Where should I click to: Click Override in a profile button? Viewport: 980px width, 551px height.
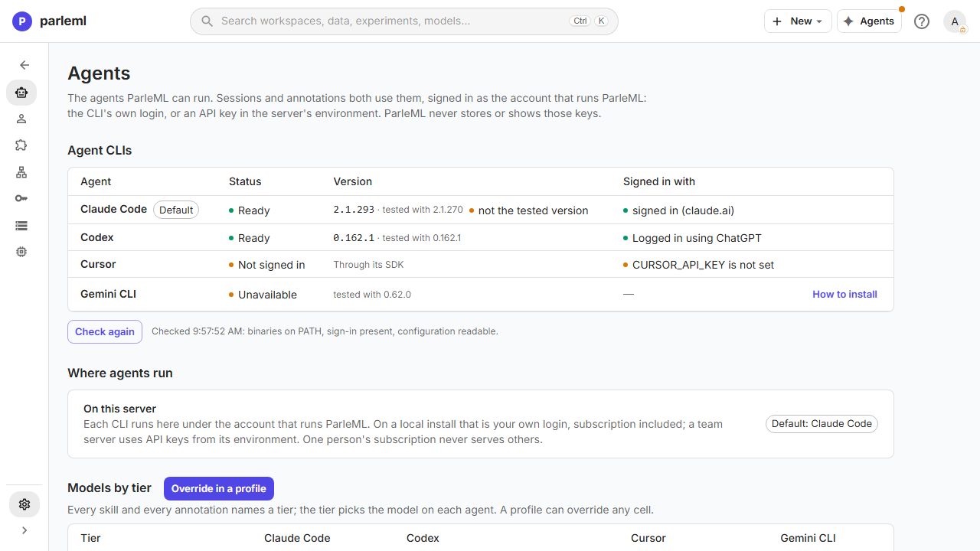click(x=219, y=488)
